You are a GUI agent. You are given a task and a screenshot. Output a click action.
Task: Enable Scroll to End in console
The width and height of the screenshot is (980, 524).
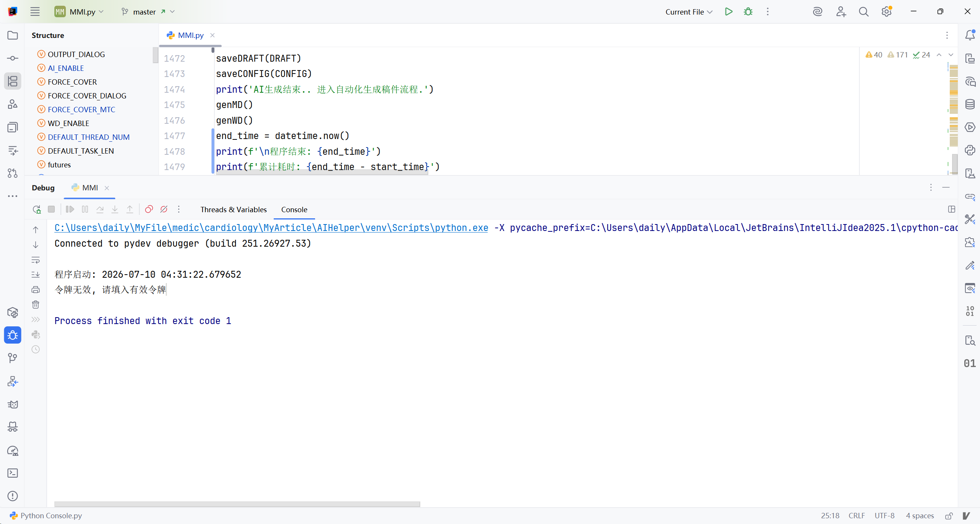coord(36,275)
